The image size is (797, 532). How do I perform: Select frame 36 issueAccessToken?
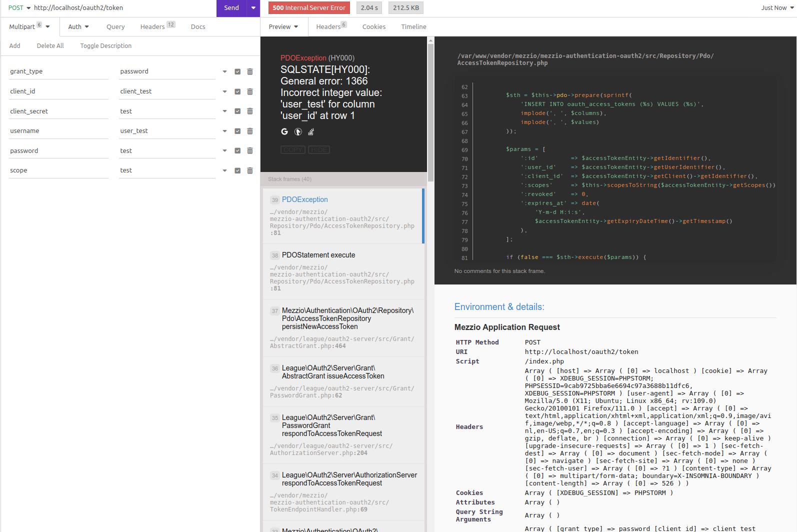pyautogui.click(x=343, y=381)
